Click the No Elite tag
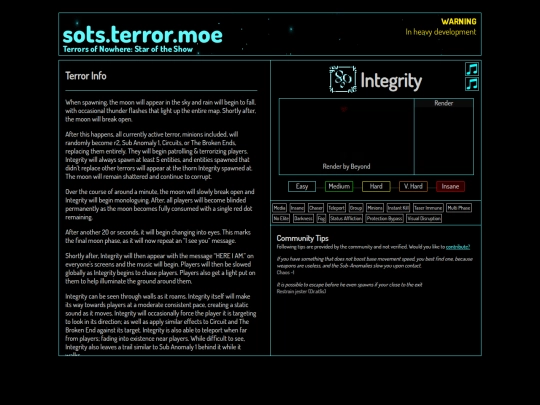This screenshot has width=540, height=405. point(281,218)
